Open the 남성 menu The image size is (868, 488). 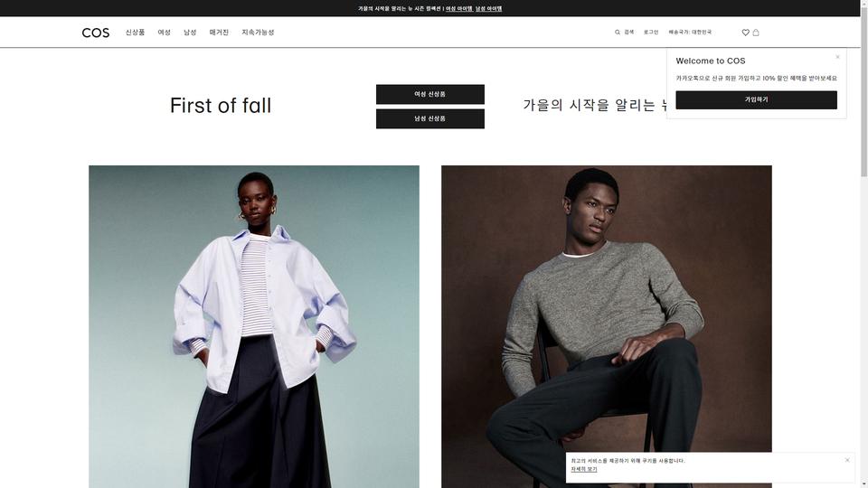(190, 33)
